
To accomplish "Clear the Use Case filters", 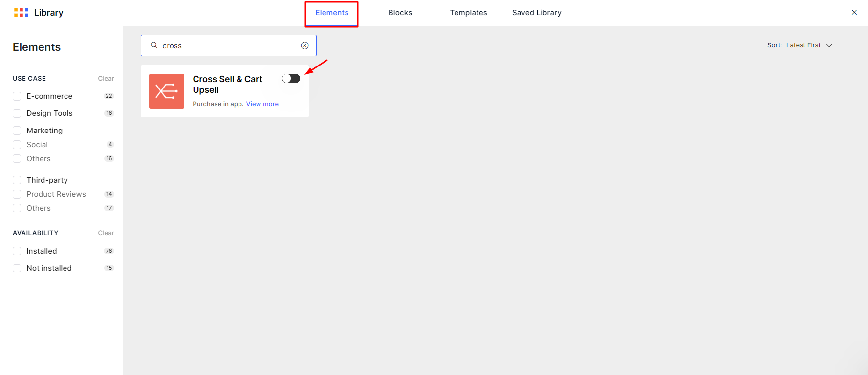I will click(x=106, y=78).
